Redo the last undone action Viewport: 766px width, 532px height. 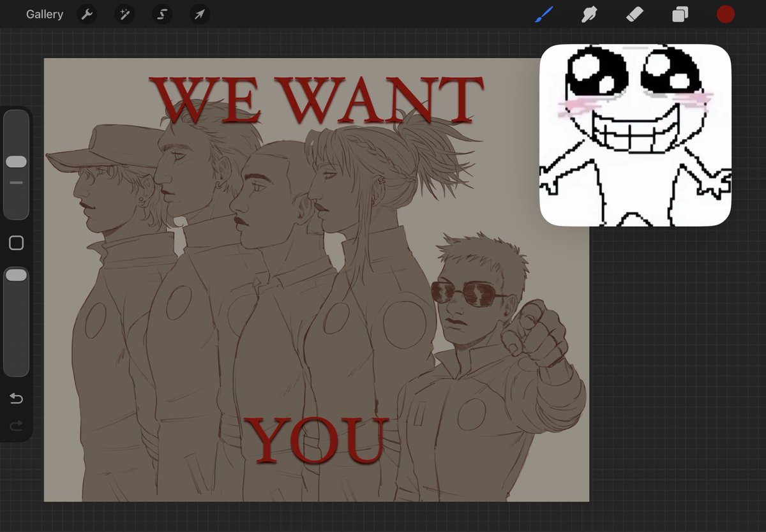(x=16, y=425)
